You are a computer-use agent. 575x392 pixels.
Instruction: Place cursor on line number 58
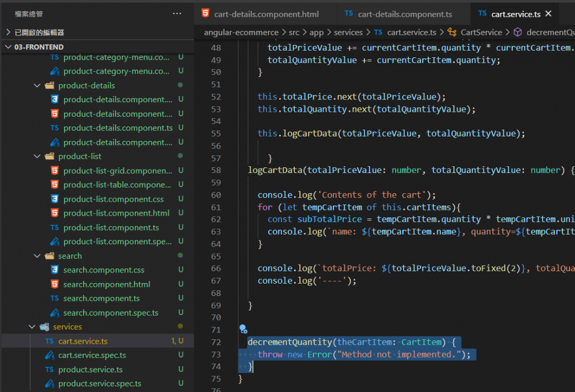pos(216,170)
